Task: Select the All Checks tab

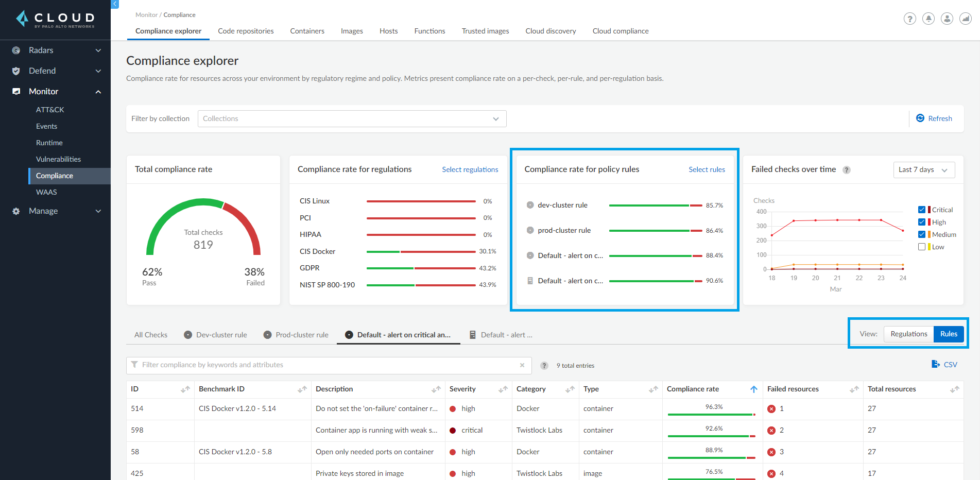Action: coord(151,335)
